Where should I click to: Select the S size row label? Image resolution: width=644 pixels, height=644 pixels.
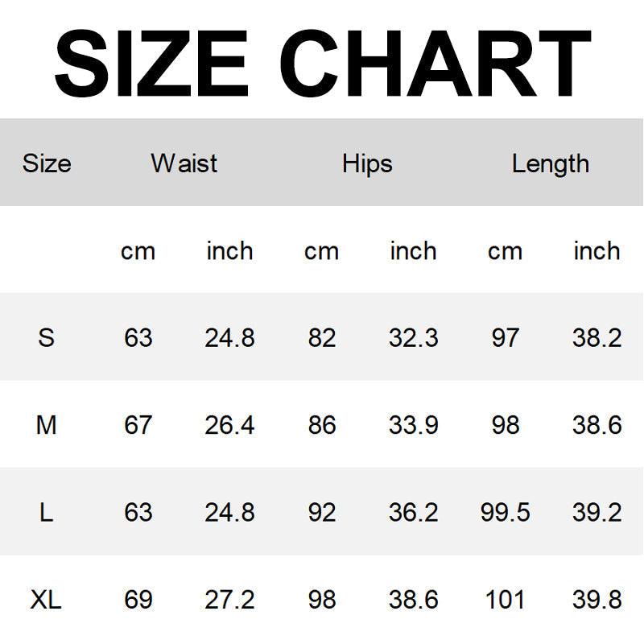pyautogui.click(x=47, y=337)
